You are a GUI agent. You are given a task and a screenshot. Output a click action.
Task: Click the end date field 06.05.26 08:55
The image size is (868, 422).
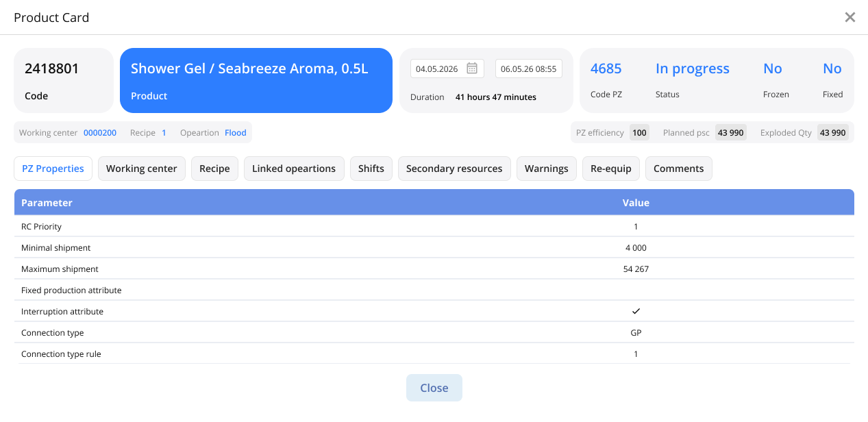pos(529,69)
